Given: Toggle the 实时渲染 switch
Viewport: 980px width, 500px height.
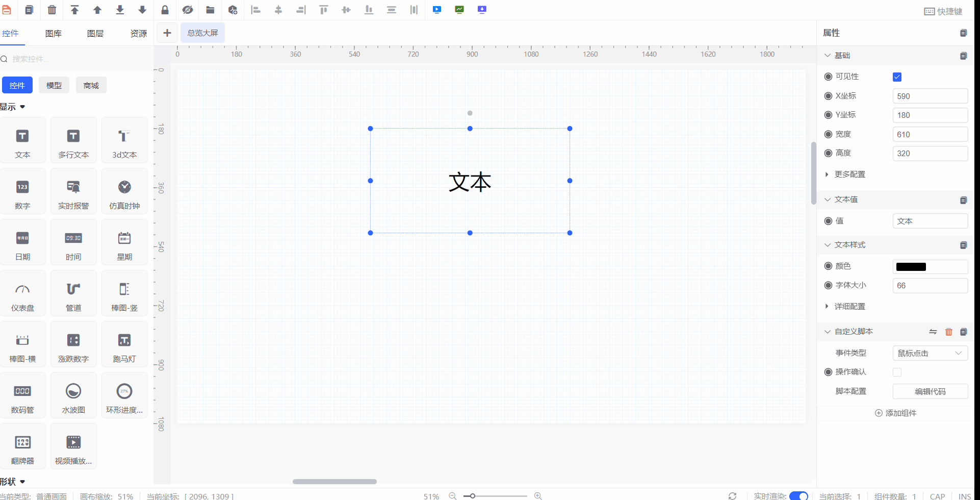Looking at the screenshot, I should [798, 495].
